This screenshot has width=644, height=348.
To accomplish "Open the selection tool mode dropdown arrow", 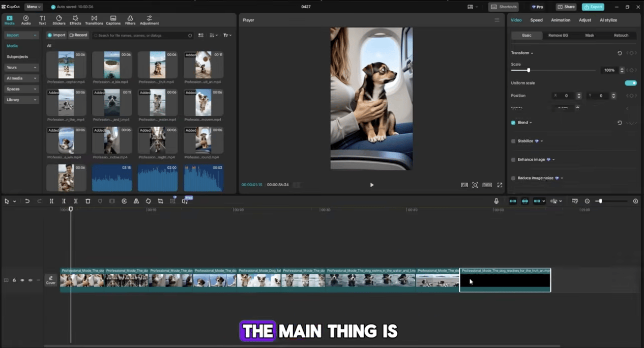I will [x=14, y=201].
